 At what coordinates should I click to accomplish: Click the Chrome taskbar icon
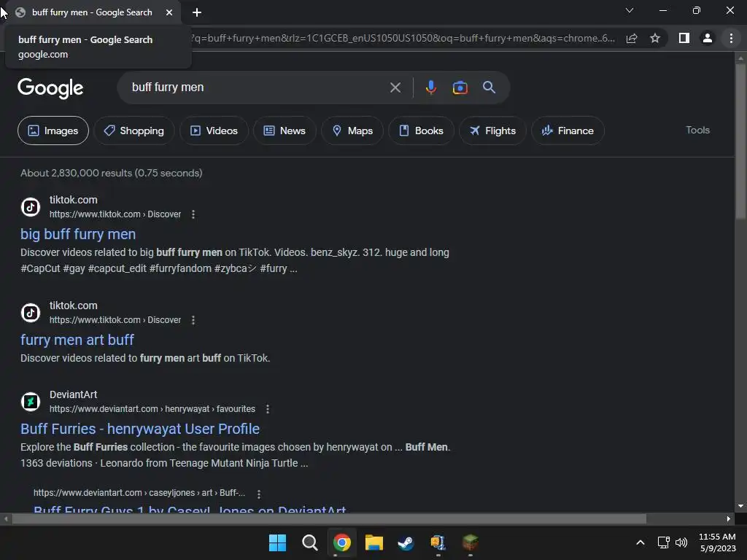pyautogui.click(x=341, y=542)
